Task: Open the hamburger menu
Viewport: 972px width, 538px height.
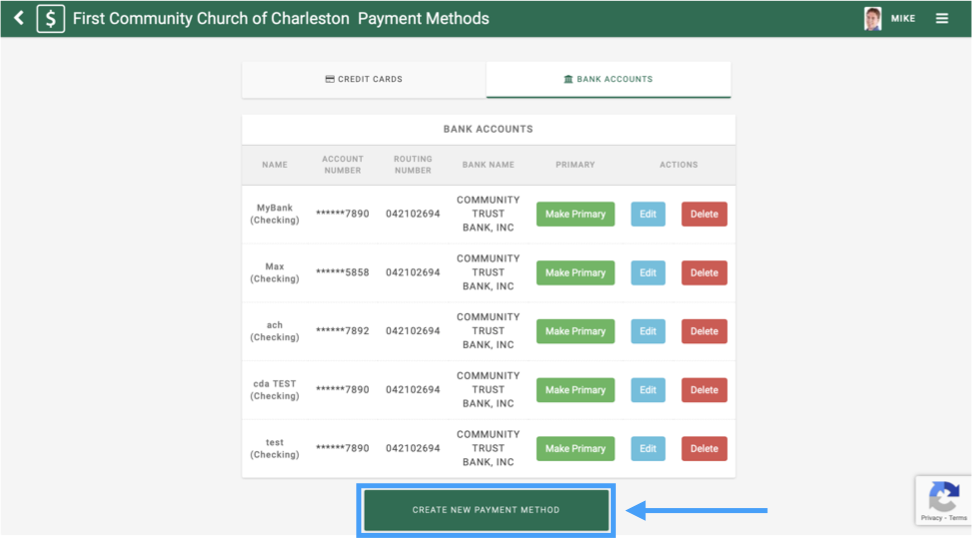Action: pos(942,18)
